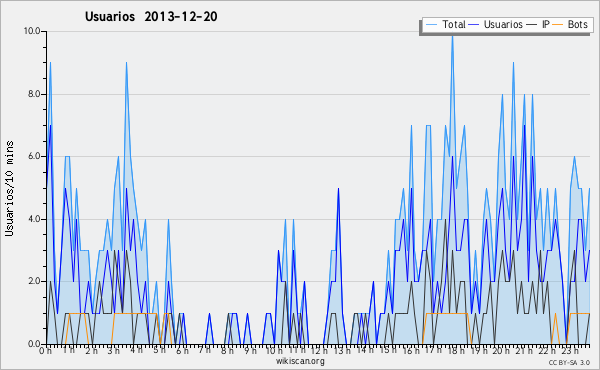Click the orange Bots legend line
Image resolution: width=600 pixels, height=370 pixels.
pyautogui.click(x=559, y=25)
